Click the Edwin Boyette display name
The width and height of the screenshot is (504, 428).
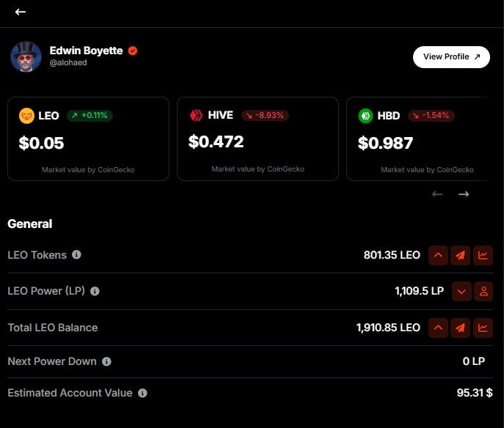(x=86, y=51)
